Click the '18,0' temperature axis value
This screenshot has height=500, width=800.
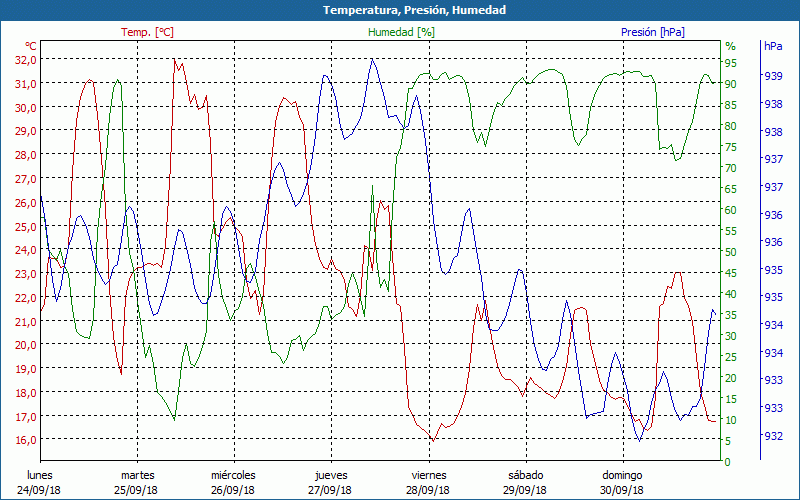[26, 392]
